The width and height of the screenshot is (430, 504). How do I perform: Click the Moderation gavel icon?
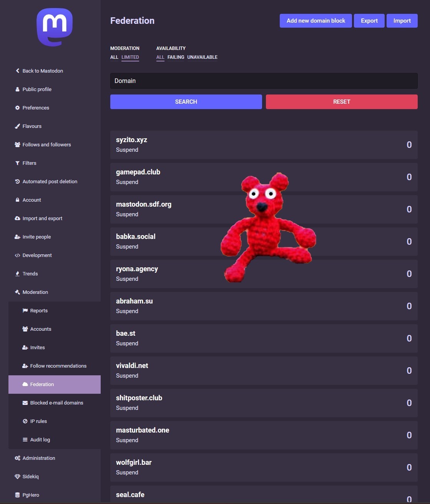(17, 292)
